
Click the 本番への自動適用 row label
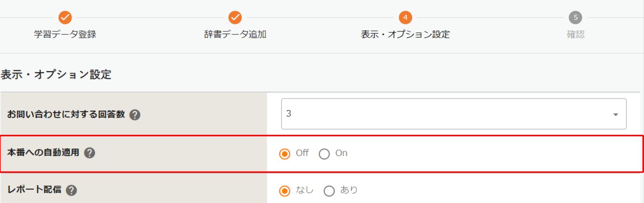43,153
